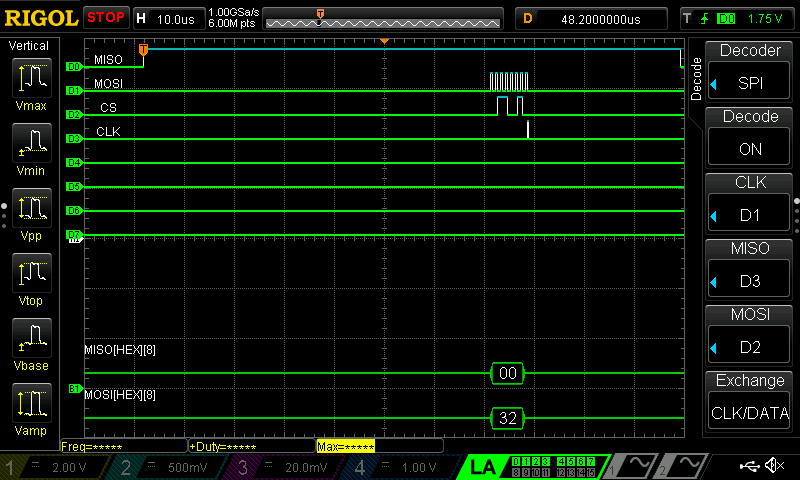Toggle analog channel 1 at 2.00 V
The height and width of the screenshot is (480, 800).
click(55, 467)
